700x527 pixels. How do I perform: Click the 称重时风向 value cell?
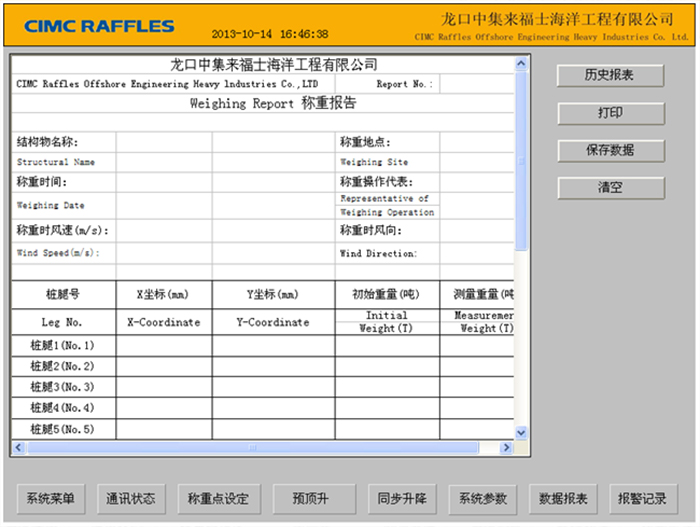coord(477,230)
